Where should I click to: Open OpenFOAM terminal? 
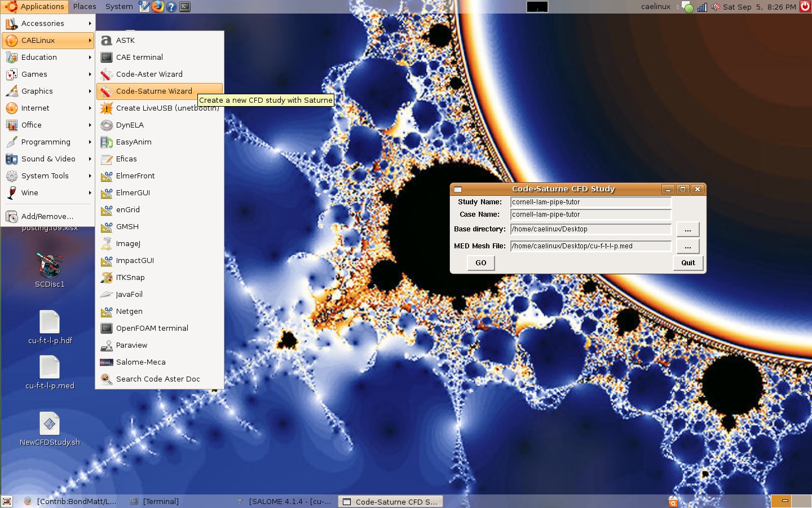pos(160,328)
